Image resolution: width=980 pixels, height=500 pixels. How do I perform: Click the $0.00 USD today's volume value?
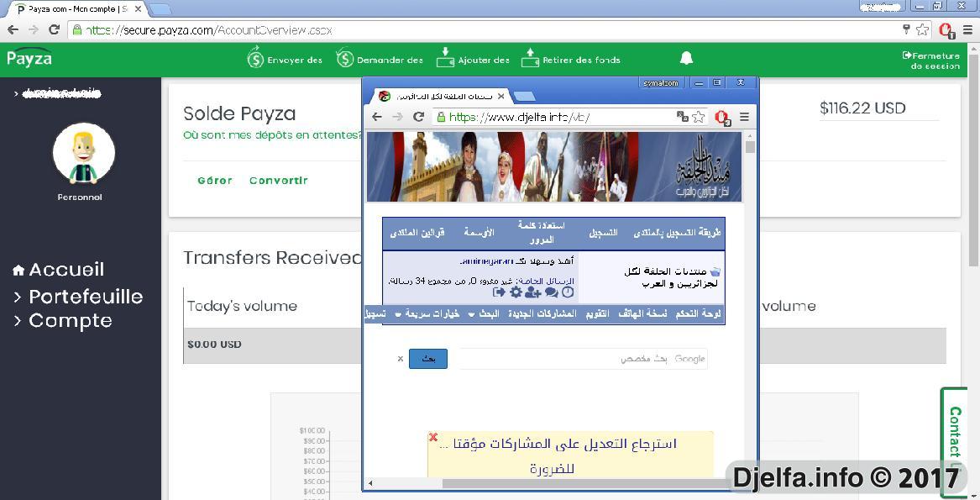(x=214, y=345)
